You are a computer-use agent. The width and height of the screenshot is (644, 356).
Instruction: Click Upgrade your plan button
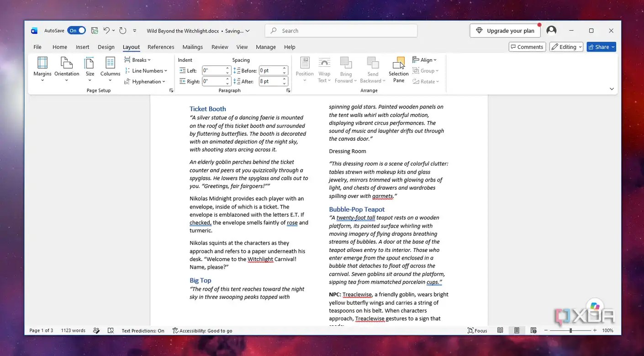[x=505, y=31]
